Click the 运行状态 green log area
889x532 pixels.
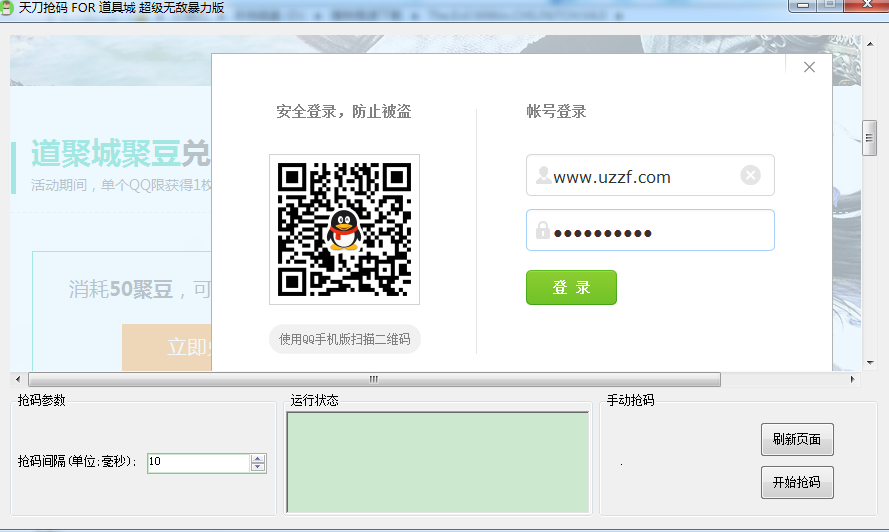438,462
